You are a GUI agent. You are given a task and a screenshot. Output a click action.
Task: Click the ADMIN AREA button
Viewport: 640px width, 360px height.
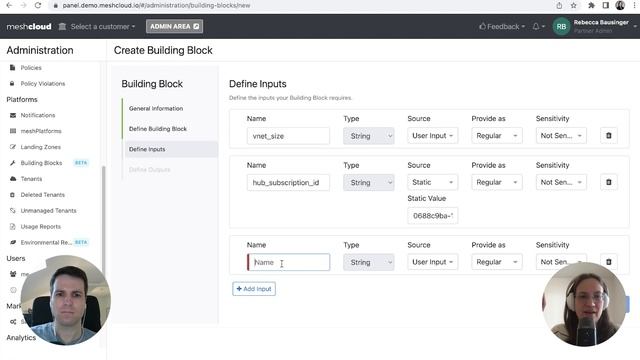174,27
